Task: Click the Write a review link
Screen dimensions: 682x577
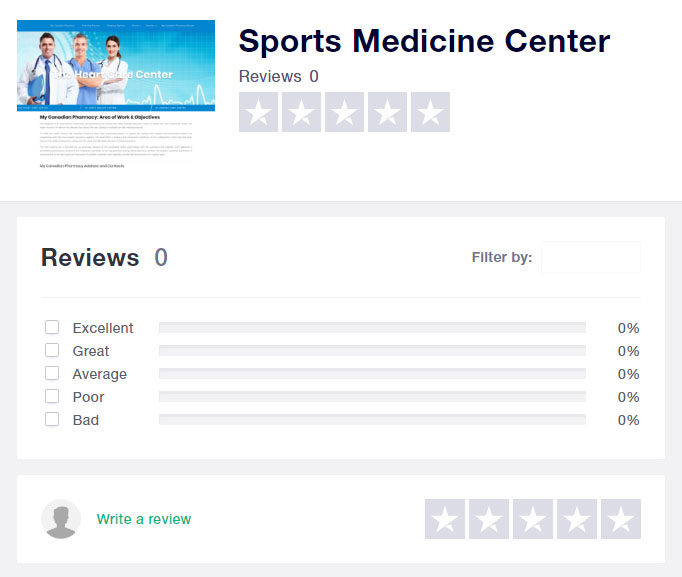Action: [143, 519]
